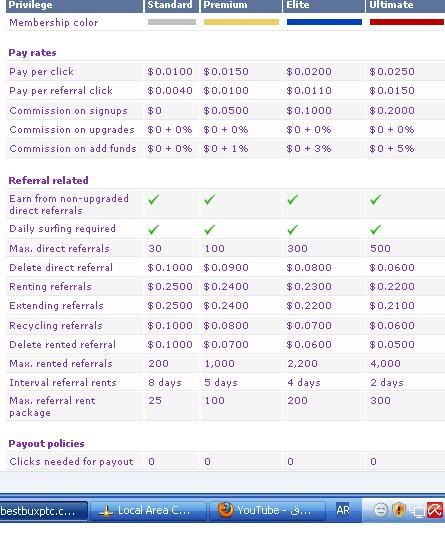Click the Standard column header
Image resolution: width=445 pixels, height=536 pixels.
point(172,6)
